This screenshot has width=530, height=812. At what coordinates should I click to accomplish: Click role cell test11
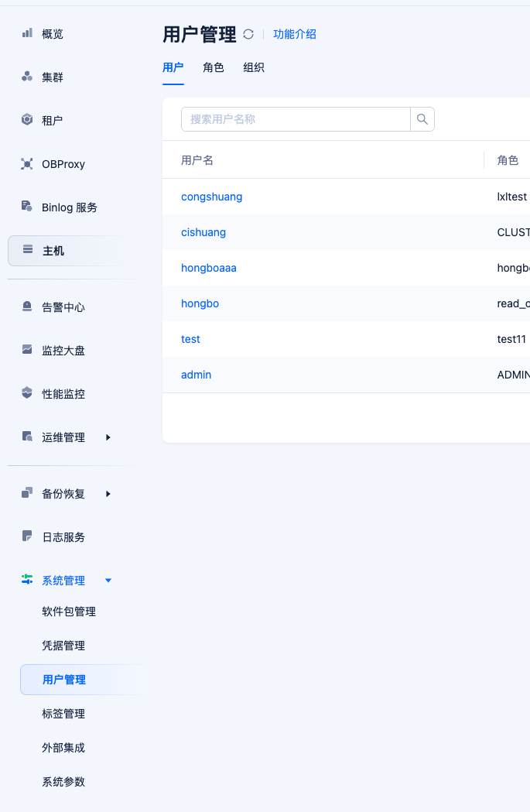511,339
